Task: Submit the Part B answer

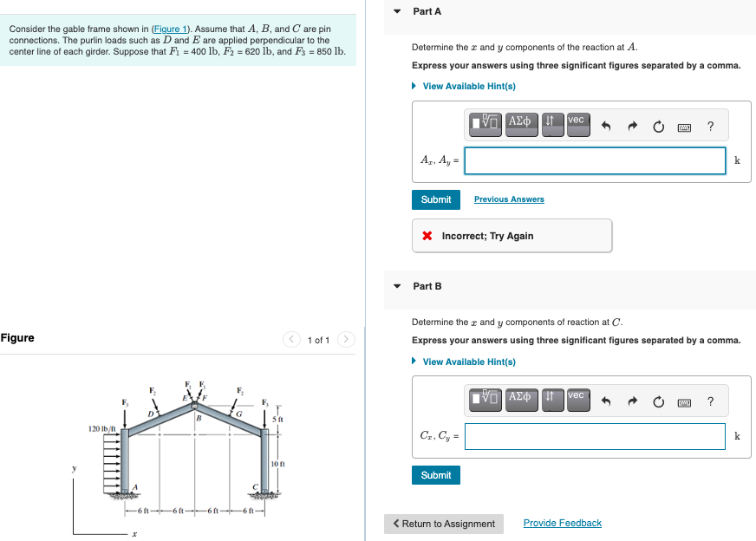Action: coord(435,475)
